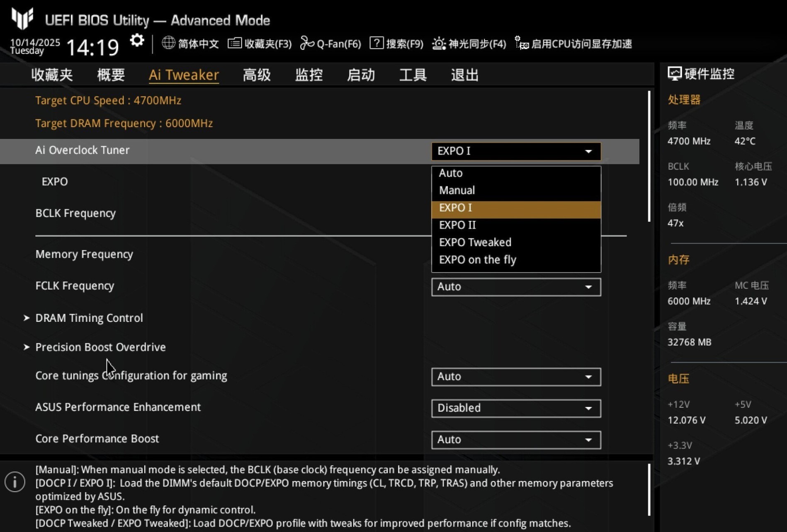This screenshot has width=787, height=532.
Task: Expand DRAM Timing Control submenu
Action: tap(89, 318)
